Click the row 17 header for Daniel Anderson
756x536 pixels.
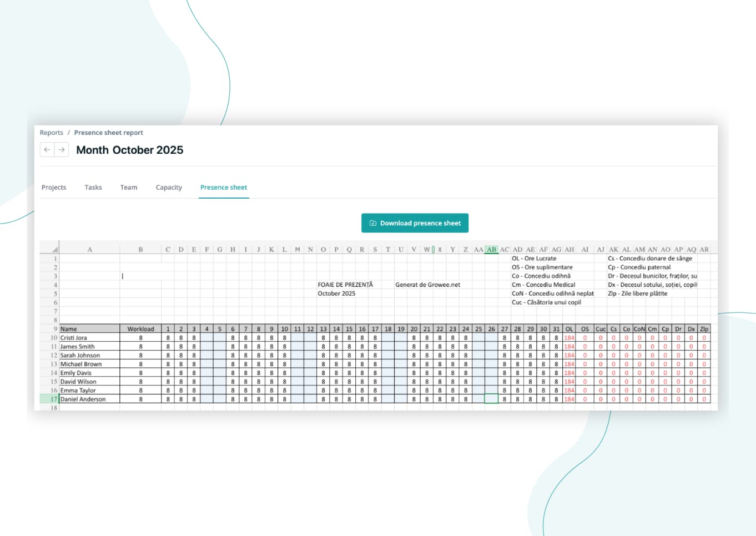(x=54, y=399)
